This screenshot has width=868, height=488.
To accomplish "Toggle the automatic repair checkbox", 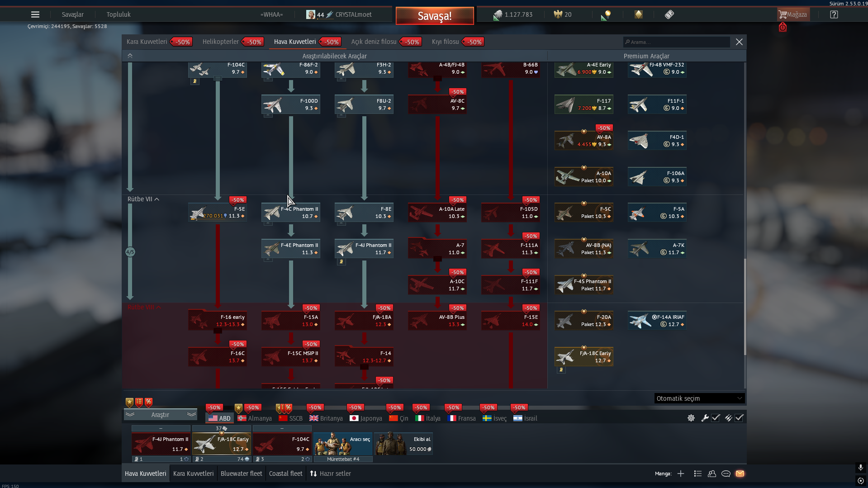I will tap(716, 418).
